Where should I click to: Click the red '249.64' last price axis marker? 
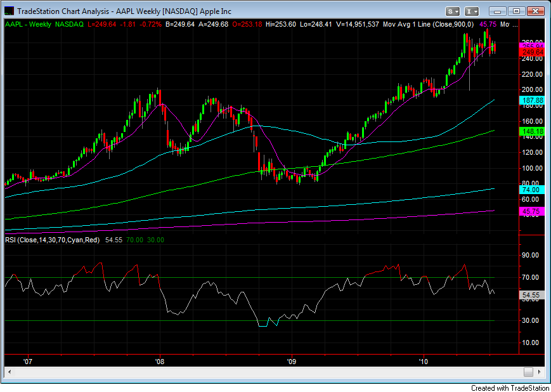click(x=532, y=53)
